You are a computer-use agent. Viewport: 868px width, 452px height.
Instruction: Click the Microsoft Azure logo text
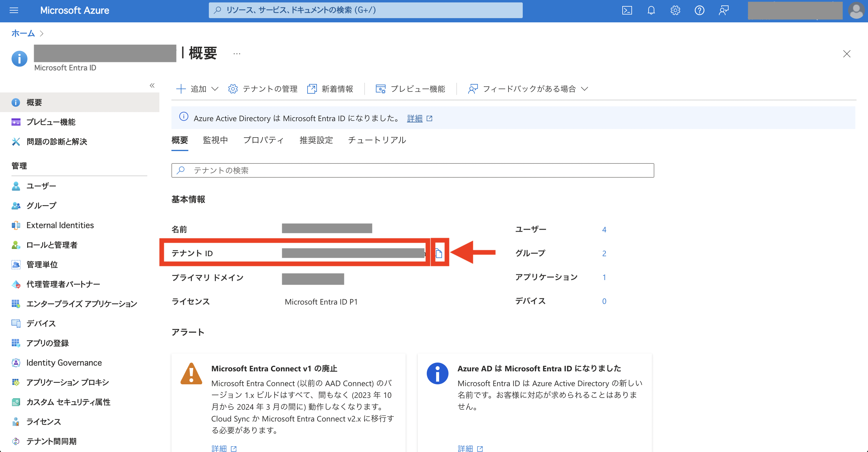click(75, 11)
